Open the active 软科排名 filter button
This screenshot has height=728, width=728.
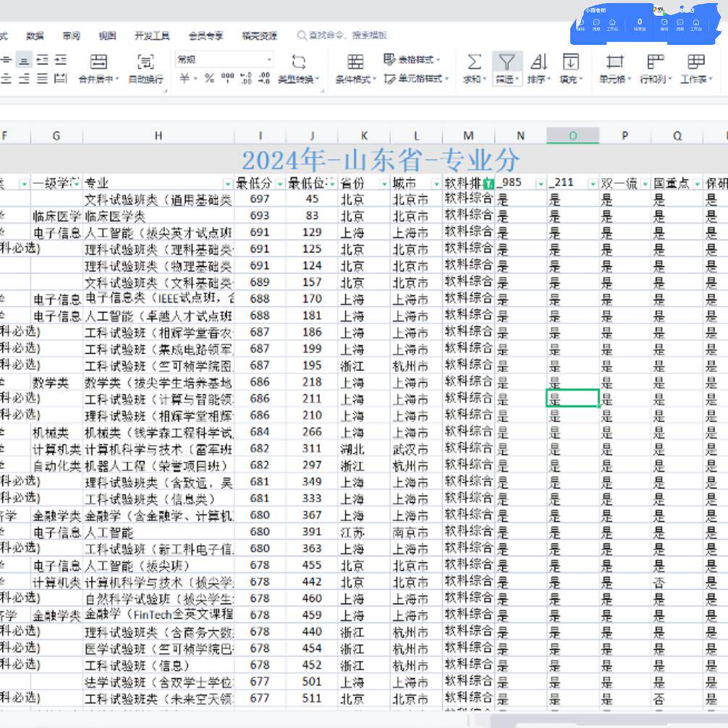(488, 184)
